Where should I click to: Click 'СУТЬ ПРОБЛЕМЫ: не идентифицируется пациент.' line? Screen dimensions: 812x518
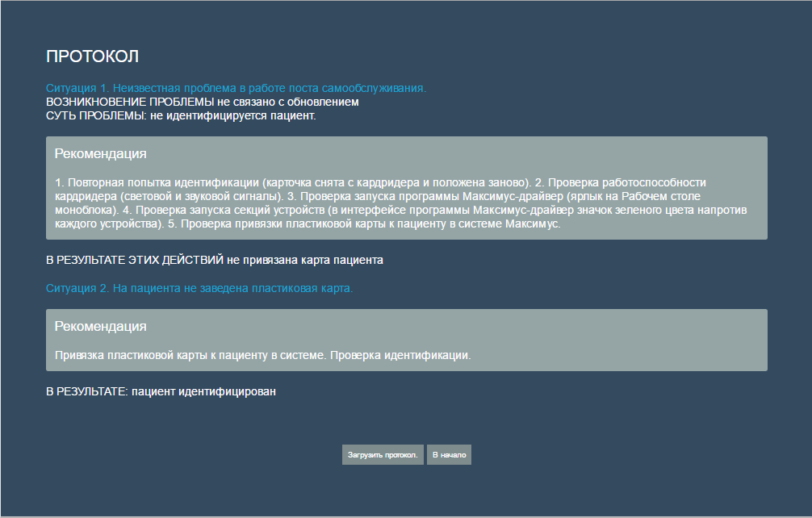click(x=181, y=116)
